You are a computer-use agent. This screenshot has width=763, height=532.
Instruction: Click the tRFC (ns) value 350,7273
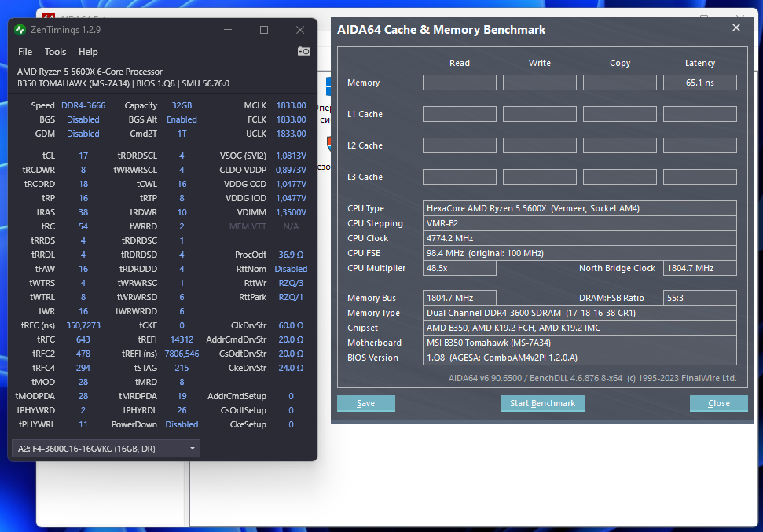[x=83, y=325]
